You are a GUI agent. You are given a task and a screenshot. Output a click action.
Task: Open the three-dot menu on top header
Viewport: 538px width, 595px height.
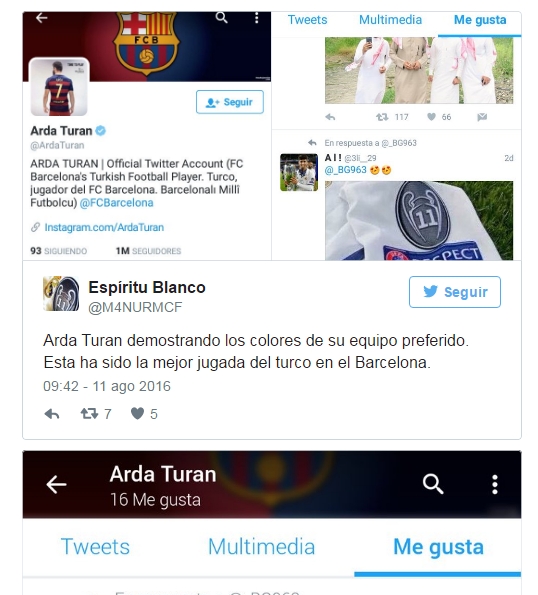pos(257,18)
